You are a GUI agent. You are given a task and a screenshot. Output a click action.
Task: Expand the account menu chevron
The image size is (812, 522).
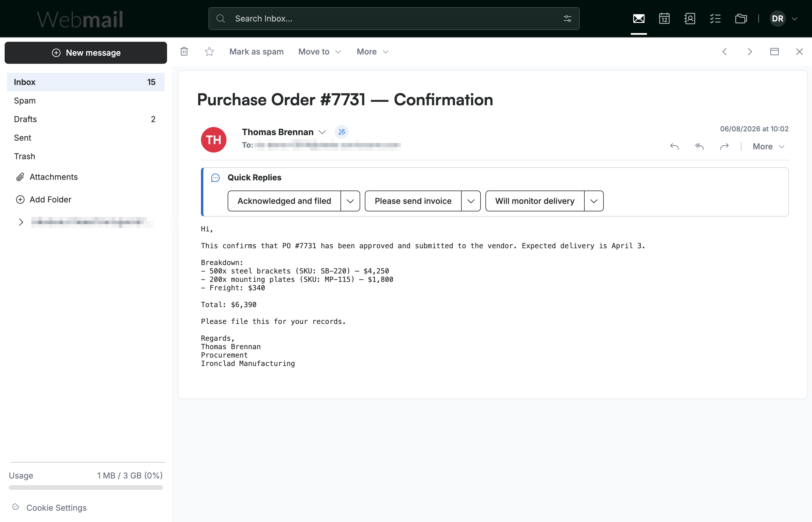[794, 19]
